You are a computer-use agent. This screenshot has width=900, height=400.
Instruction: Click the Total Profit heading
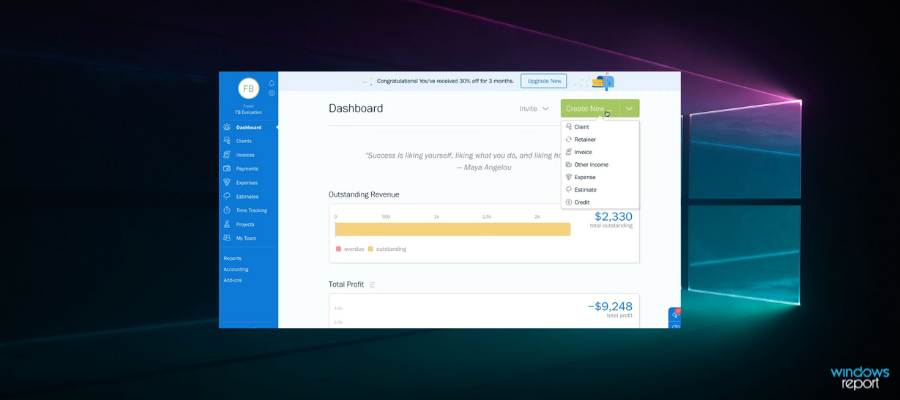[346, 284]
